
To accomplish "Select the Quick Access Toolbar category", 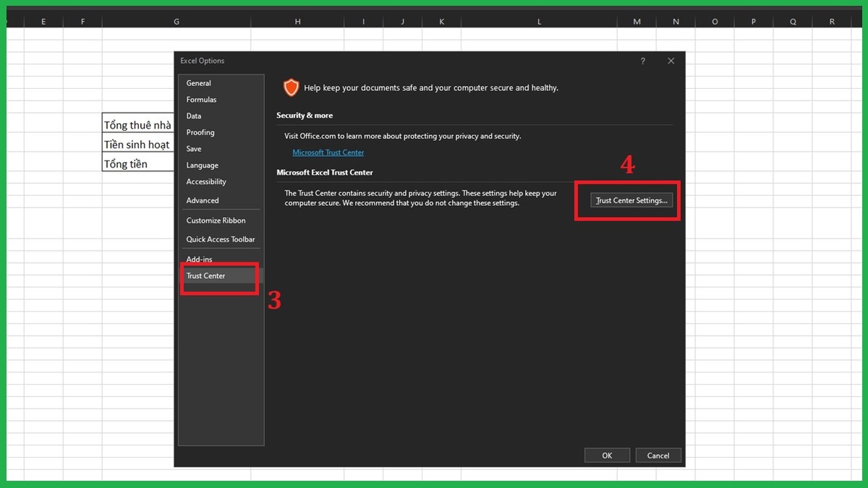I will (221, 239).
